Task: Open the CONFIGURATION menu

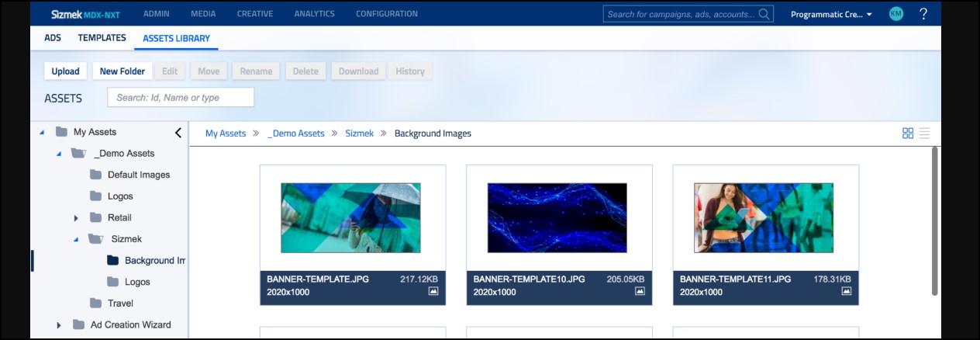Action: tap(386, 14)
